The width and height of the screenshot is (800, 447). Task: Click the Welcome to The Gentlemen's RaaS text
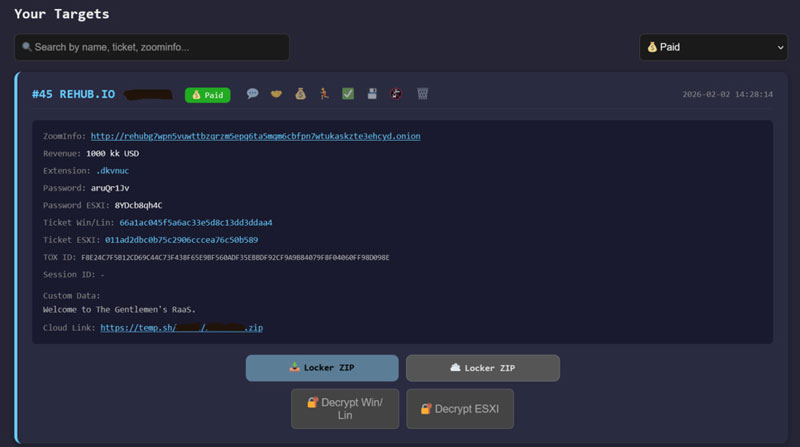pyautogui.click(x=119, y=310)
